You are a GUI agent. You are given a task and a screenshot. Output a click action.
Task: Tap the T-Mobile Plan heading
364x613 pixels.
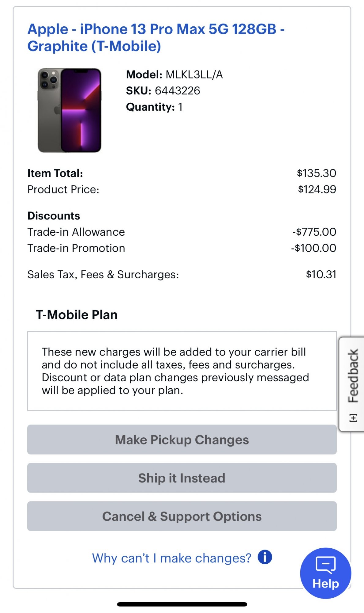77,315
